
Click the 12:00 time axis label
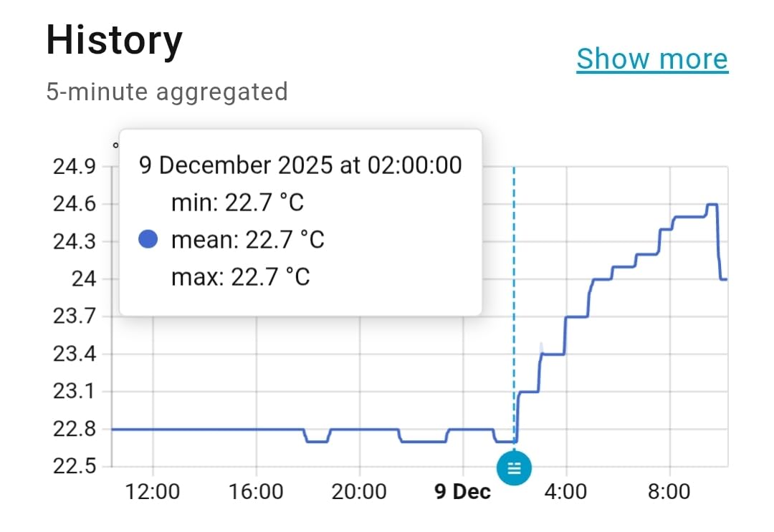[x=153, y=492]
